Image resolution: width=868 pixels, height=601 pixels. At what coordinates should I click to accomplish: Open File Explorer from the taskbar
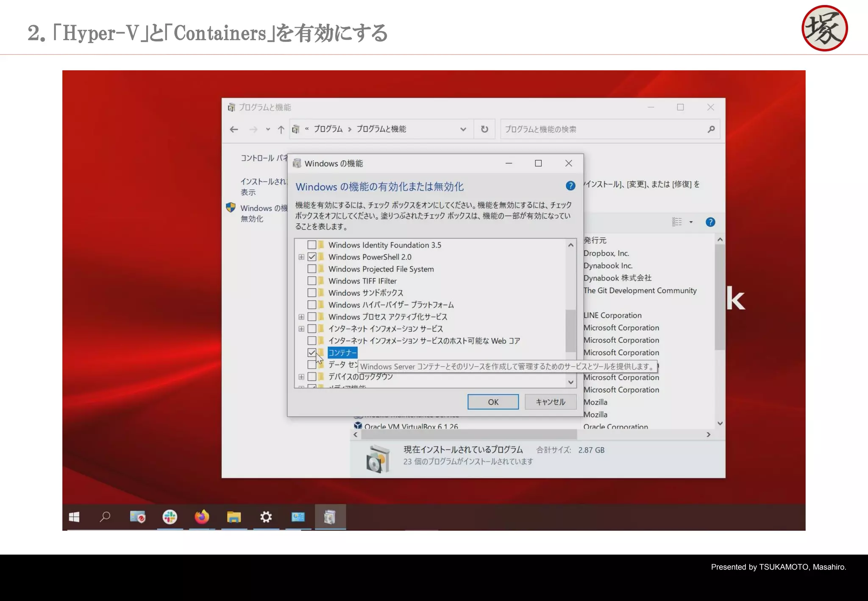click(x=234, y=517)
